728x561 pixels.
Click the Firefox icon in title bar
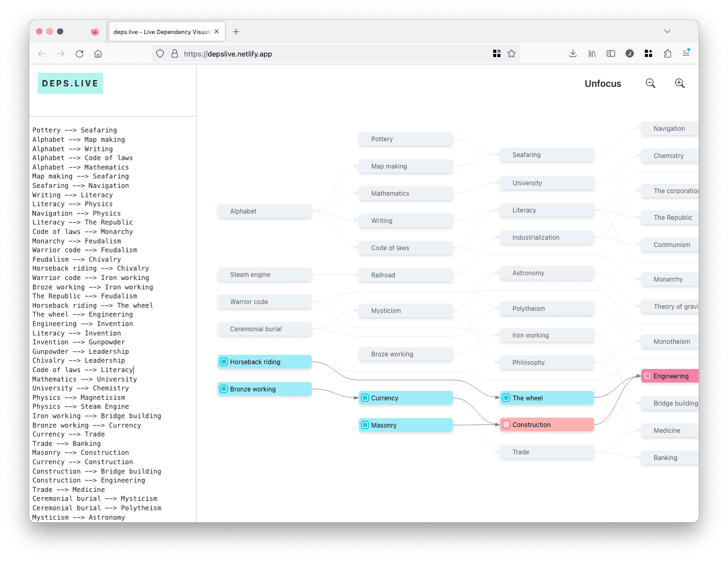(95, 31)
